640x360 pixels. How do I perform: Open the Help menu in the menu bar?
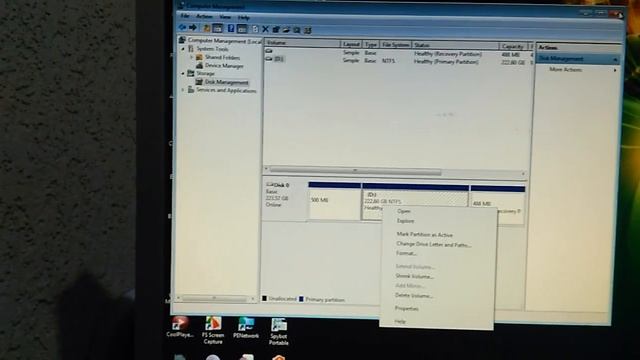(244, 18)
